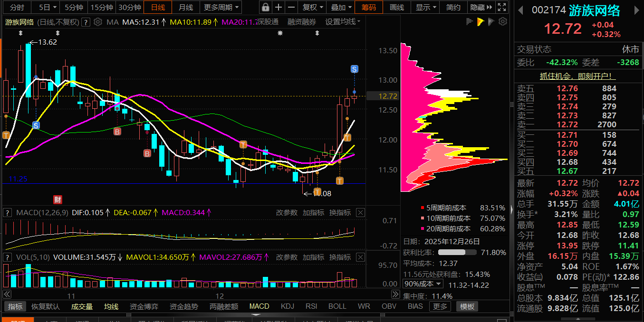The height and width of the screenshot is (322, 644).
Task: Open the 叠加 overlay dropdown
Action: point(341,7)
